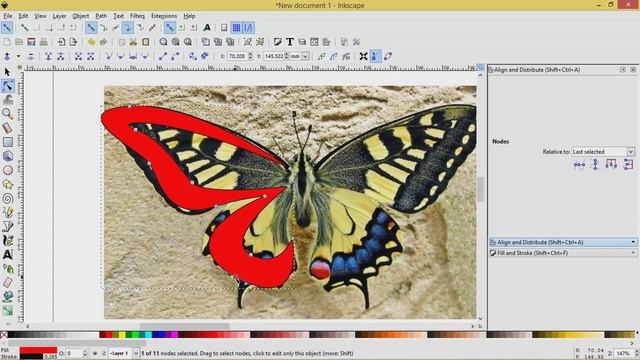Select the Zoom magnifier tool in toolbox
Image resolution: width=640 pixels, height=360 pixels.
point(7,114)
